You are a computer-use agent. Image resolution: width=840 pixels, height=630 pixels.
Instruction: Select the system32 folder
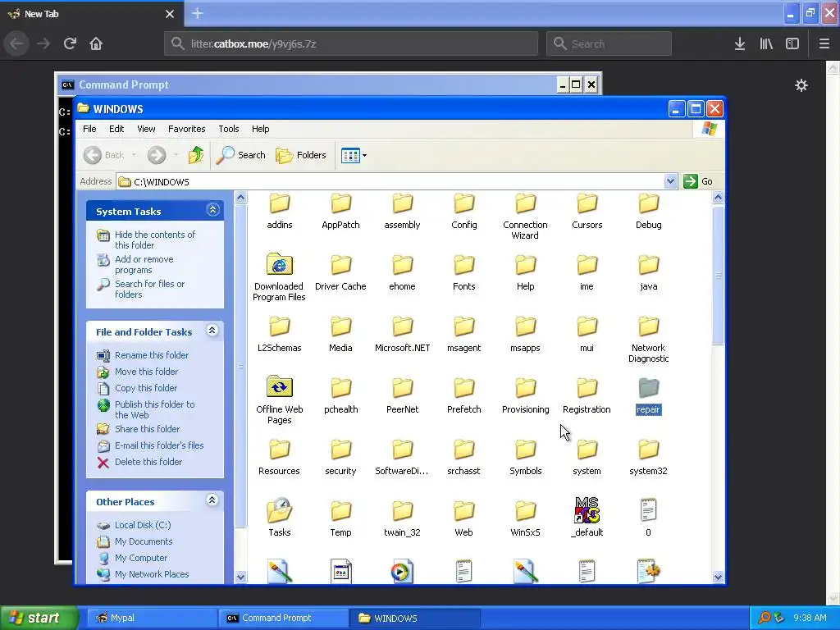[648, 458]
